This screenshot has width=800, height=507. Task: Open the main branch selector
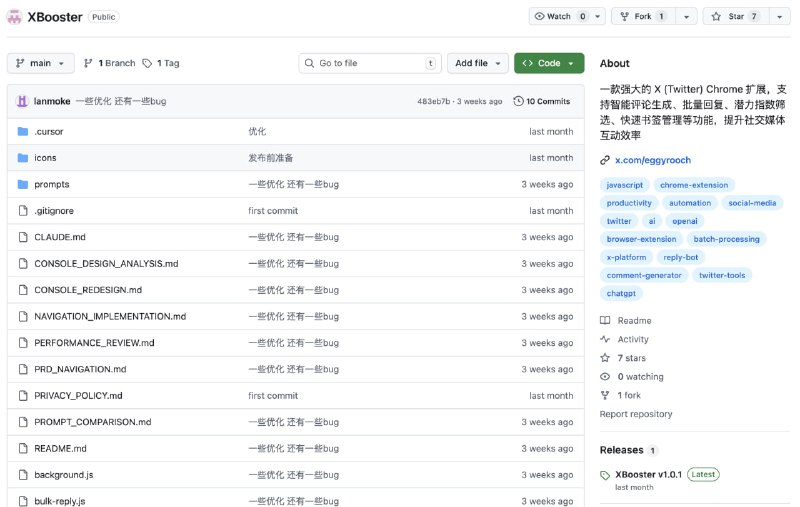point(41,63)
